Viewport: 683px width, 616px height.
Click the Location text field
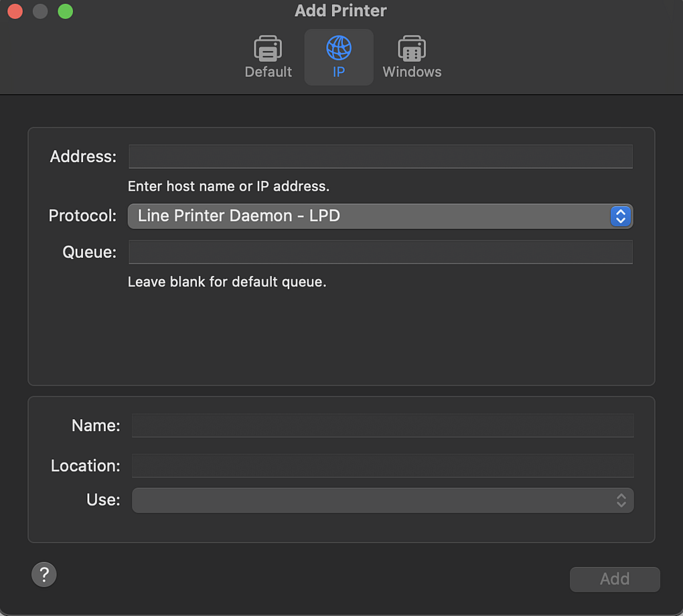[382, 465]
